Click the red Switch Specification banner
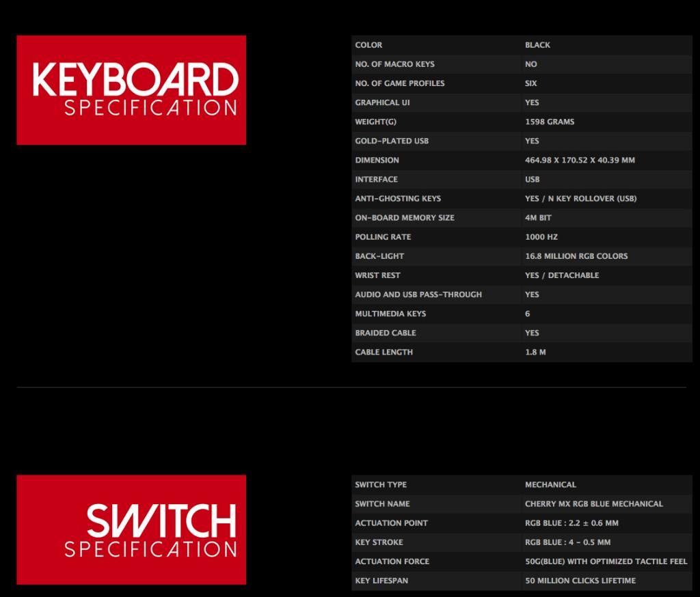The image size is (700, 597). (131, 529)
